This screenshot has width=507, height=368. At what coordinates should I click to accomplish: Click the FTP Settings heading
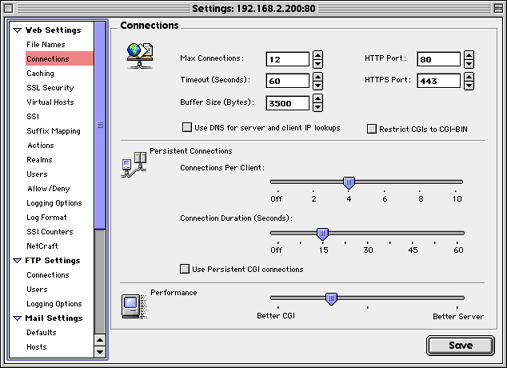tap(53, 260)
